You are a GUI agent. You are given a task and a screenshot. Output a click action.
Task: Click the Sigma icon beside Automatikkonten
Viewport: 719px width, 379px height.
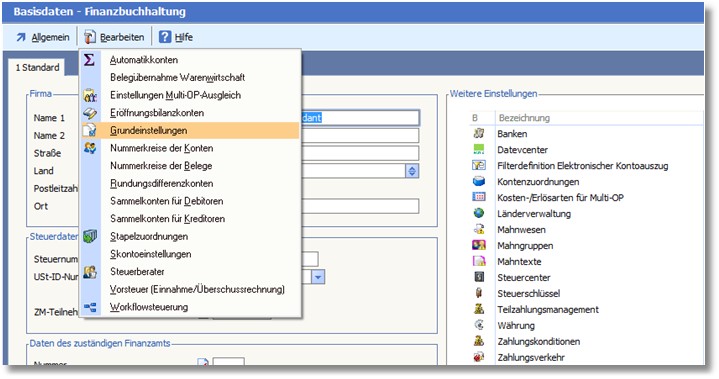89,60
